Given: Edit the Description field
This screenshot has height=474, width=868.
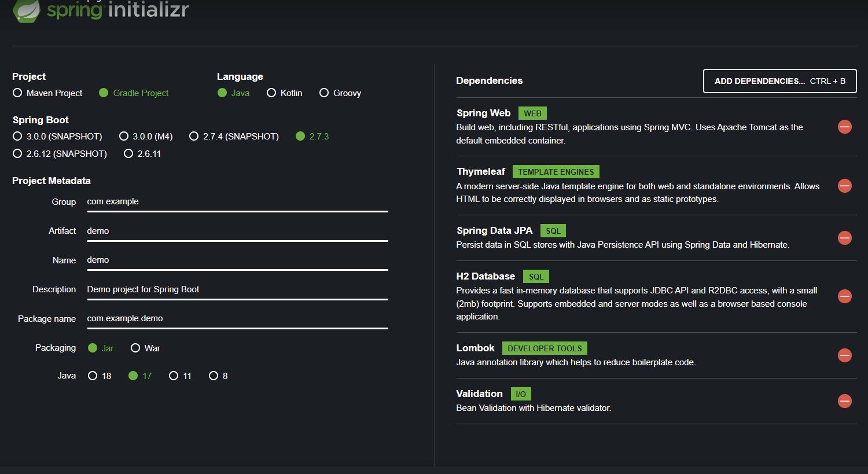Looking at the screenshot, I should pyautogui.click(x=237, y=289).
